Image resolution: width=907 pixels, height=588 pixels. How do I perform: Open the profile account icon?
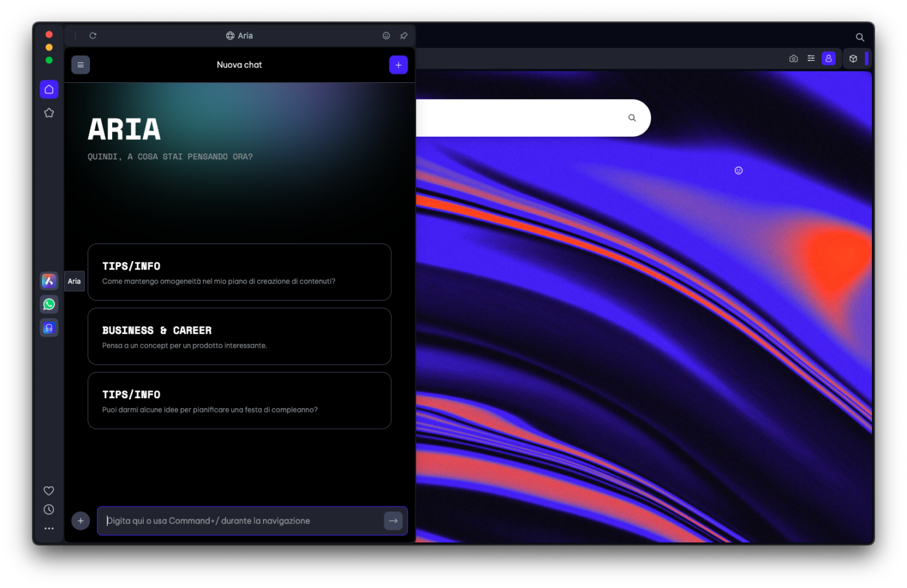pos(829,58)
